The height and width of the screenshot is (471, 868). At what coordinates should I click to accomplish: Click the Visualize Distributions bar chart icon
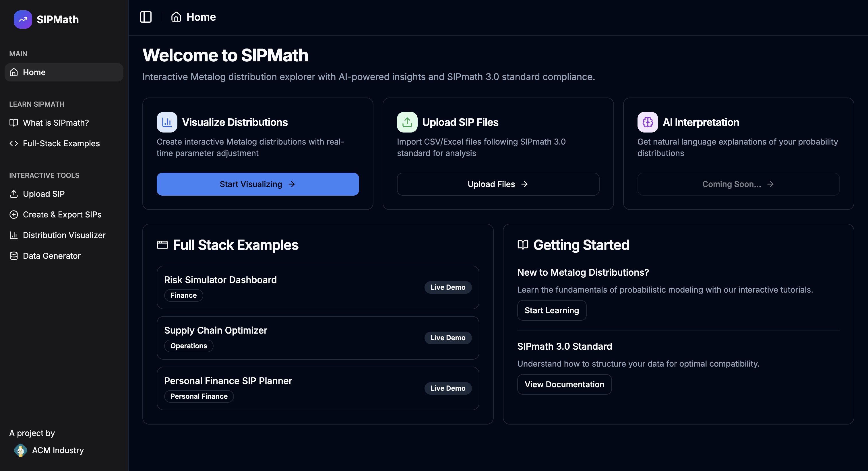[x=167, y=122]
